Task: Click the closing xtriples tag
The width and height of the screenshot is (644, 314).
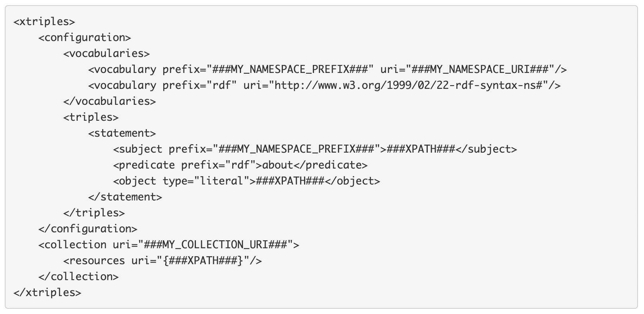Action: click(47, 292)
